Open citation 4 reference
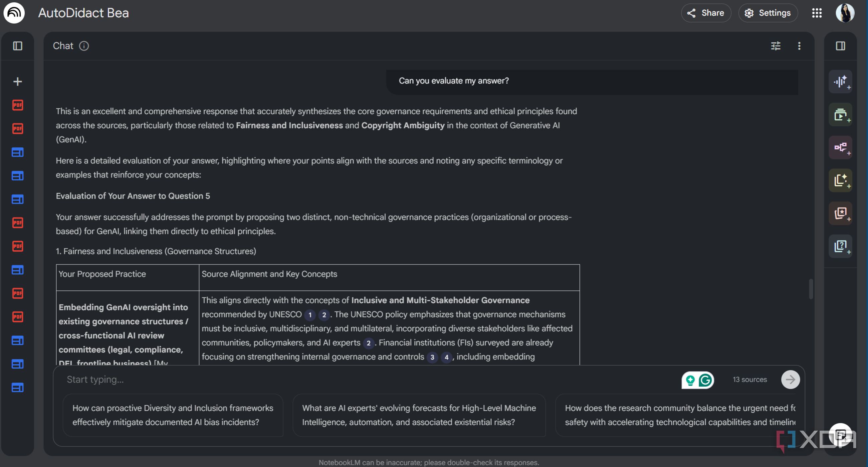Screen dimensions: 868x467 (446, 357)
